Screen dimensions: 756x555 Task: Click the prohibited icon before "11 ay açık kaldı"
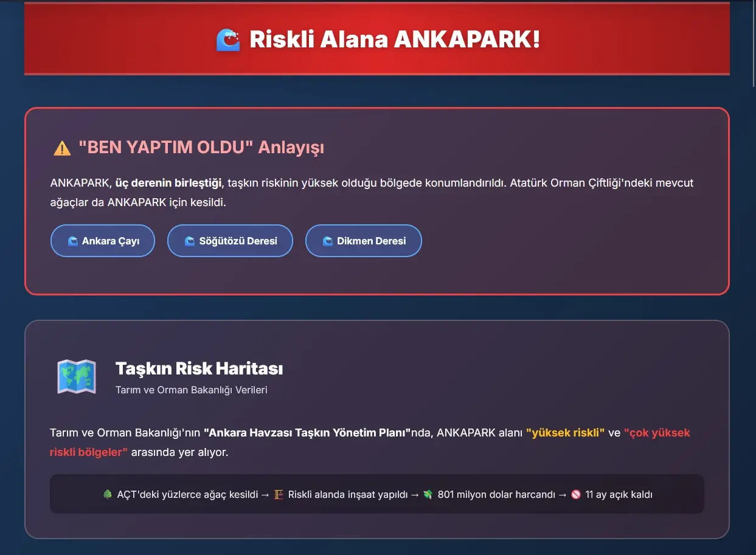[x=576, y=494]
